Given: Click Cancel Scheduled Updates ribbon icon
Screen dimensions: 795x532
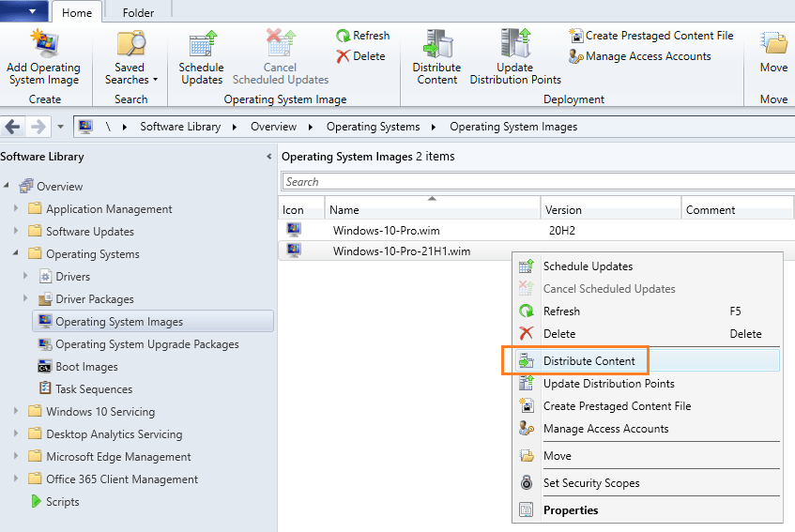Looking at the screenshot, I should pyautogui.click(x=281, y=42).
